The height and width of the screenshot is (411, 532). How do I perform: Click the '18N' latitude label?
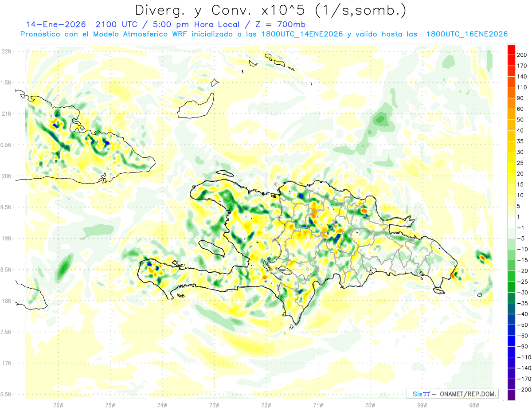pyautogui.click(x=7, y=301)
